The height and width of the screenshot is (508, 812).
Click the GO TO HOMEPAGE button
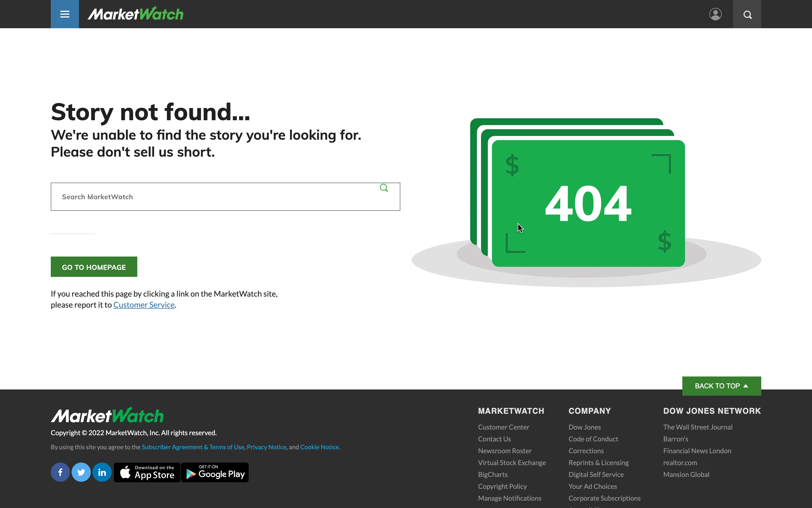pyautogui.click(x=94, y=267)
